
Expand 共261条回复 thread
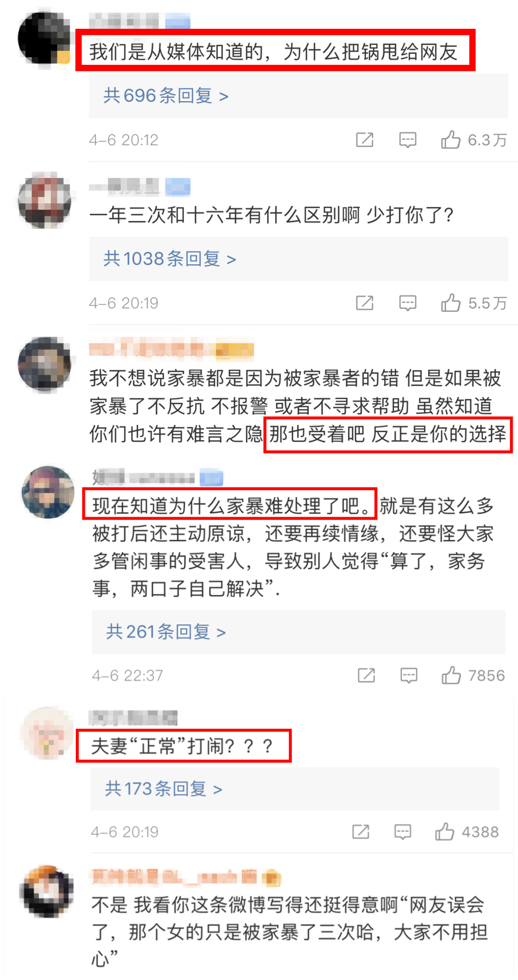coord(166,632)
